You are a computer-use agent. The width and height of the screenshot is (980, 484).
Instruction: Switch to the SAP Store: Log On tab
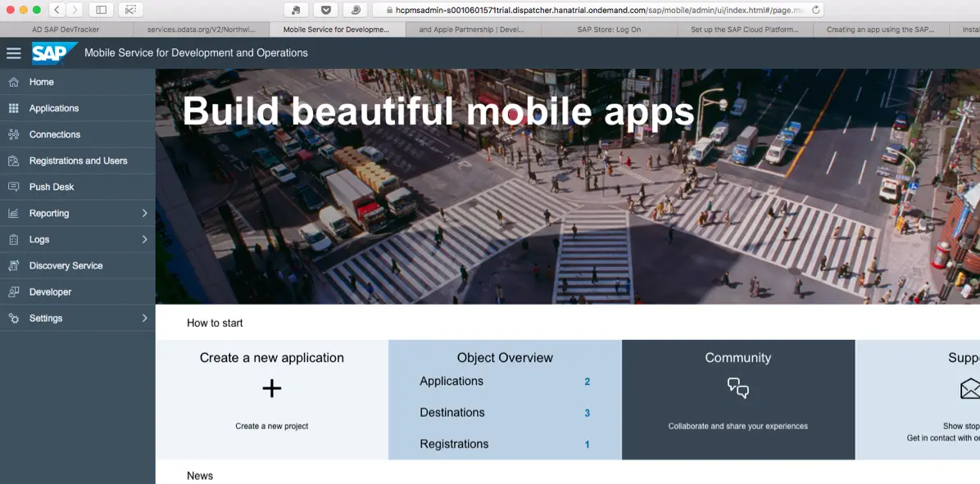609,29
